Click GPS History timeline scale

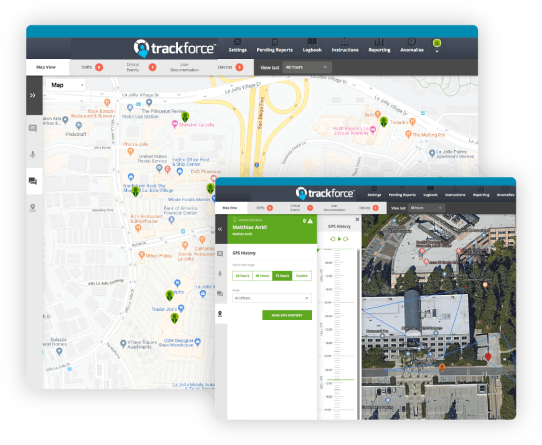tap(337, 334)
